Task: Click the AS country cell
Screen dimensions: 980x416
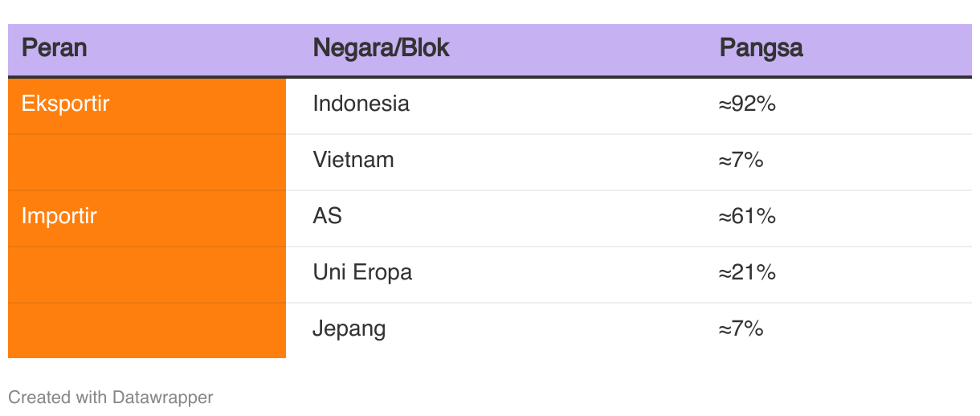Action: coord(327,216)
